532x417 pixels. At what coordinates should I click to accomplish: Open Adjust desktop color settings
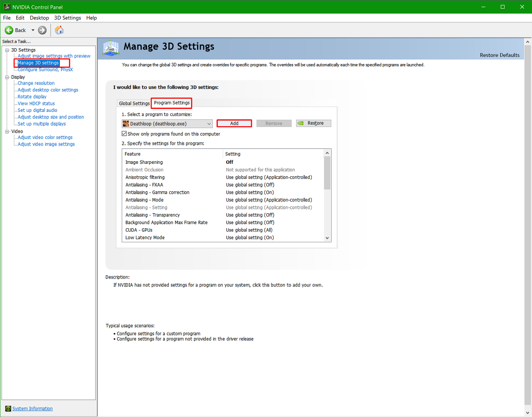point(48,90)
